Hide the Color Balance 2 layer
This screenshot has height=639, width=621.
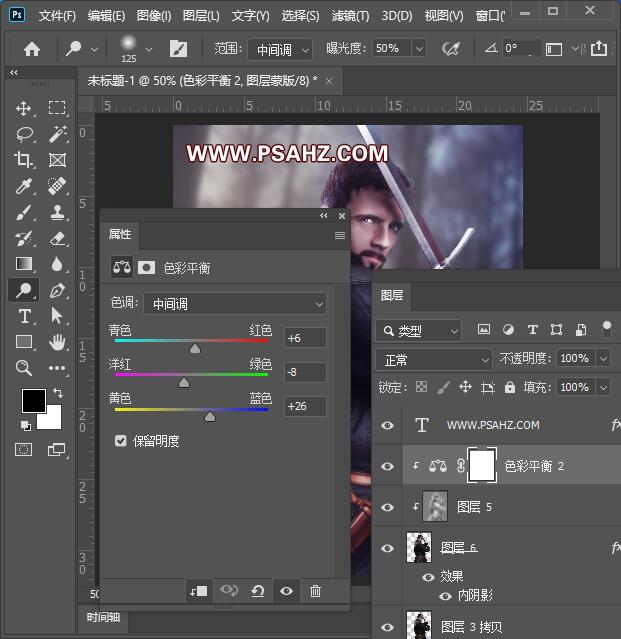point(387,466)
